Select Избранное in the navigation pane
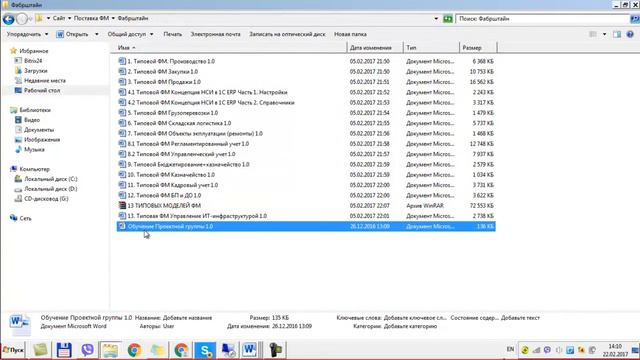Image resolution: width=640 pixels, height=360 pixels. [x=34, y=51]
